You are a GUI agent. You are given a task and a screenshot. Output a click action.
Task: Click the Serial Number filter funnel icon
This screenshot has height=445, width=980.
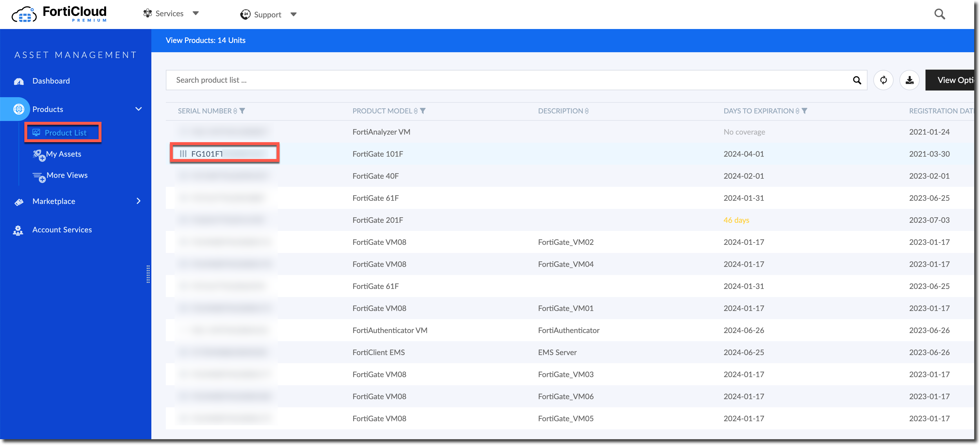point(242,111)
